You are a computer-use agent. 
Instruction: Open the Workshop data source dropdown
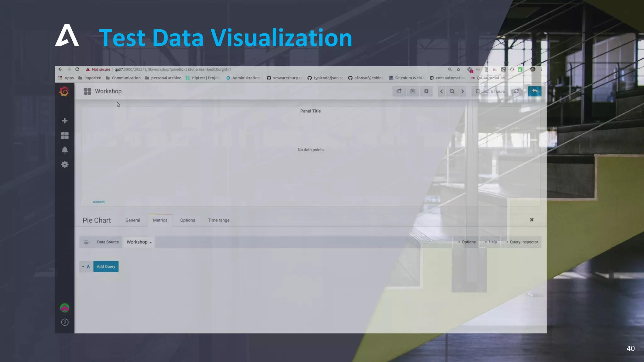[139, 242]
